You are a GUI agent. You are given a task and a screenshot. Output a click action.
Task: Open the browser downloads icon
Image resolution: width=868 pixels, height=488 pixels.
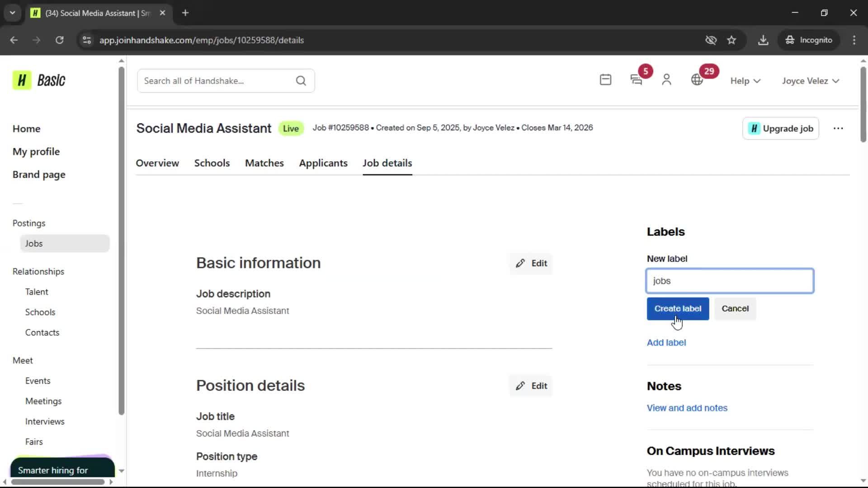763,40
